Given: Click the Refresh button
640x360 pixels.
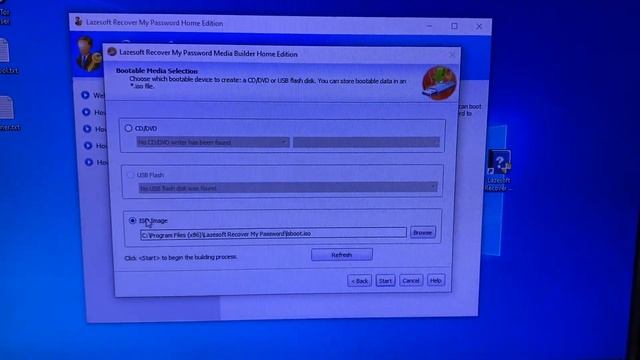Looking at the screenshot, I should [x=342, y=255].
